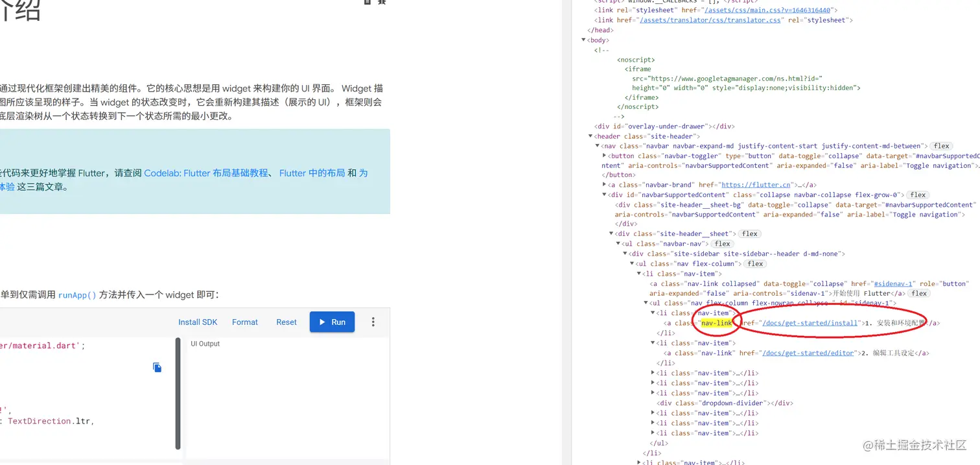
Task: Collapse the <body> node in DevTools
Action: (584, 40)
